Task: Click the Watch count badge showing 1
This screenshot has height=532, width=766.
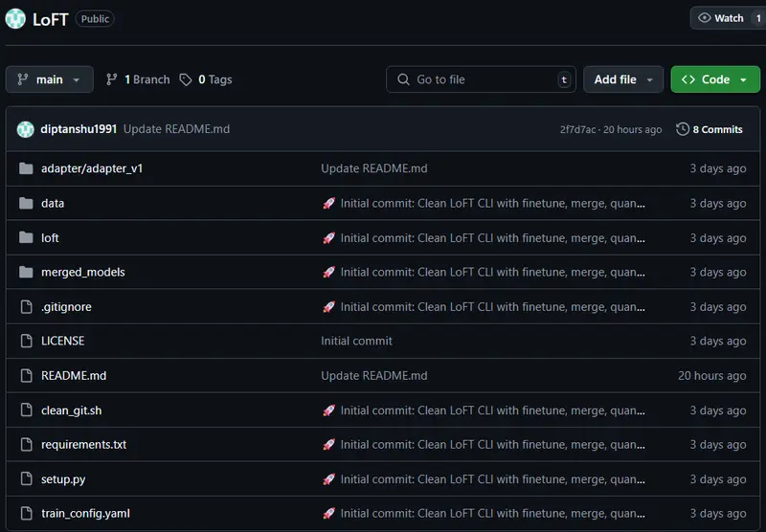Action: (x=758, y=18)
